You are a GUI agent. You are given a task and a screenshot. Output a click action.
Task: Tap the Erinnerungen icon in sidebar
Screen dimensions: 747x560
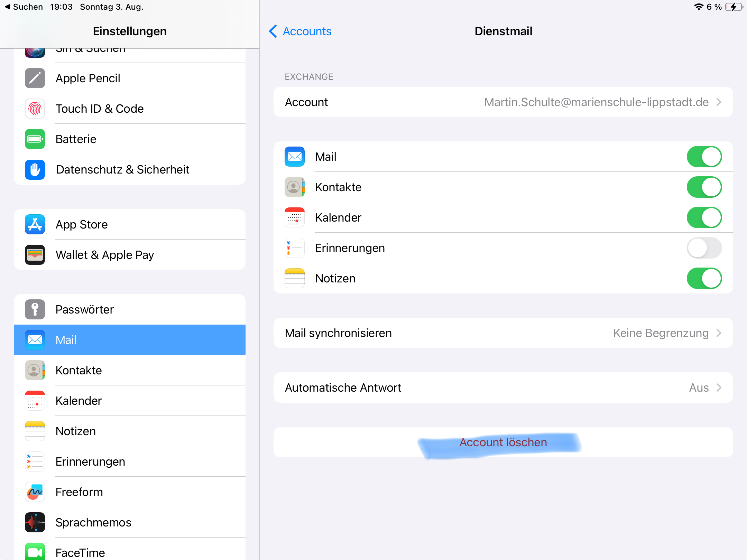tap(35, 461)
